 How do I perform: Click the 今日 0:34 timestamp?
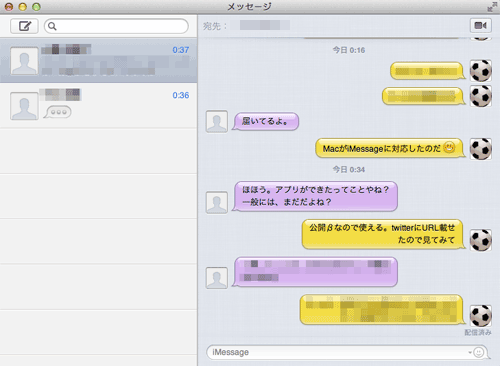pos(349,170)
